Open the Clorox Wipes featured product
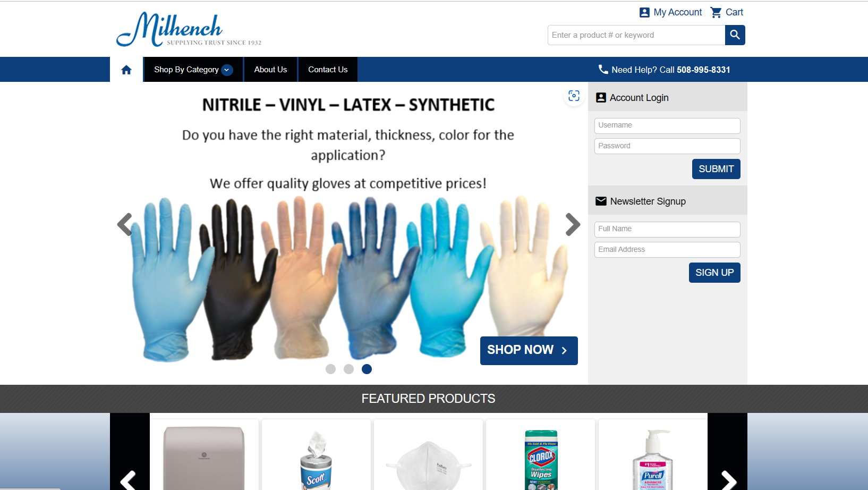Screen dimensions: 868x490 pos(541,457)
